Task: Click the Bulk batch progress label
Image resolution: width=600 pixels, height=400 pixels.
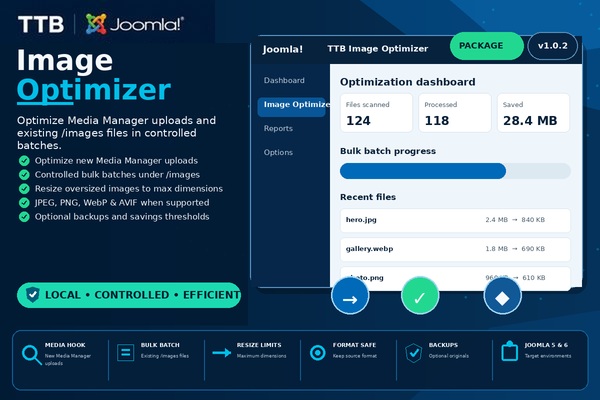Action: pyautogui.click(x=388, y=151)
